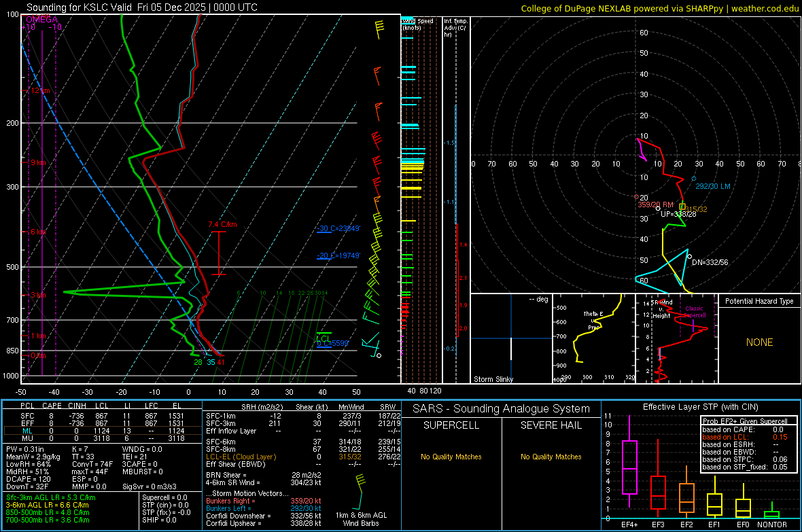Click the red based on LCL: line
The height and width of the screenshot is (532, 802).
pyautogui.click(x=745, y=437)
